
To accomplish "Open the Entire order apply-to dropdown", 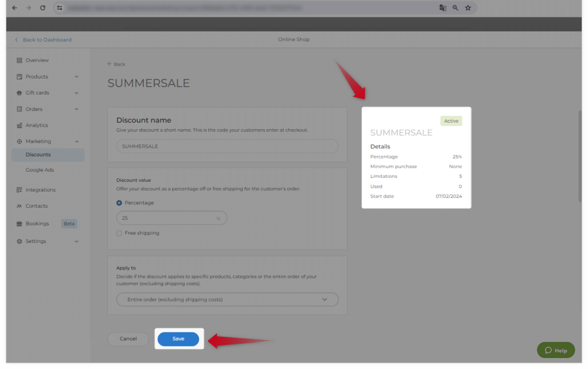I will 227,300.
